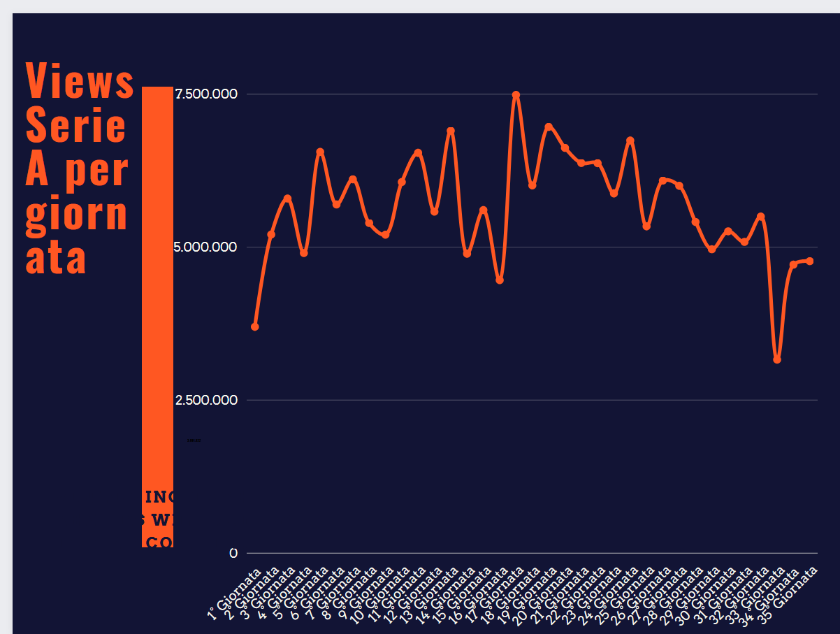Image resolution: width=840 pixels, height=634 pixels.
Task: Click the '1° Giornata' x-axis label
Action: pyautogui.click(x=236, y=595)
